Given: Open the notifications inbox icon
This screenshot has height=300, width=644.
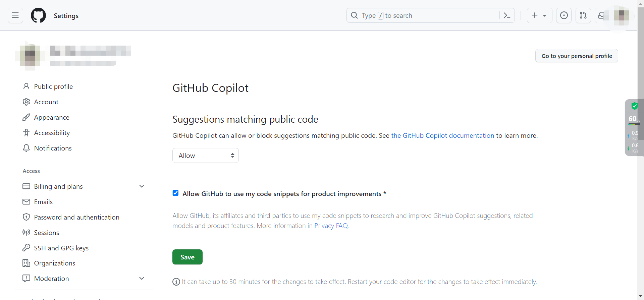Looking at the screenshot, I should coord(601,15).
